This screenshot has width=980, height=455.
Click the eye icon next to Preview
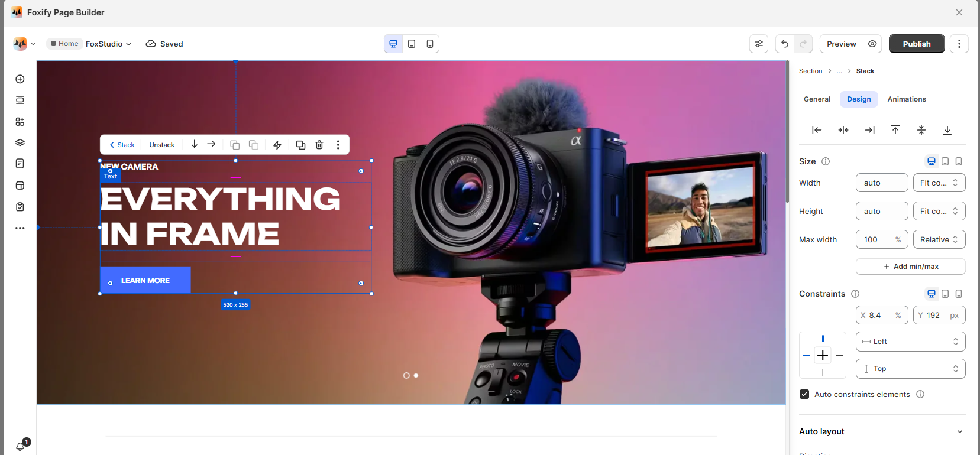click(x=872, y=44)
